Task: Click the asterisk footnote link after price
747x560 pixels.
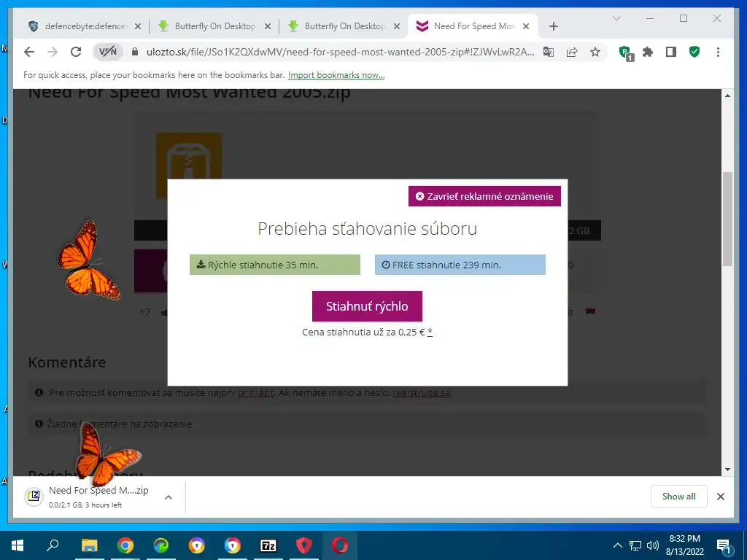Action: [x=430, y=332]
